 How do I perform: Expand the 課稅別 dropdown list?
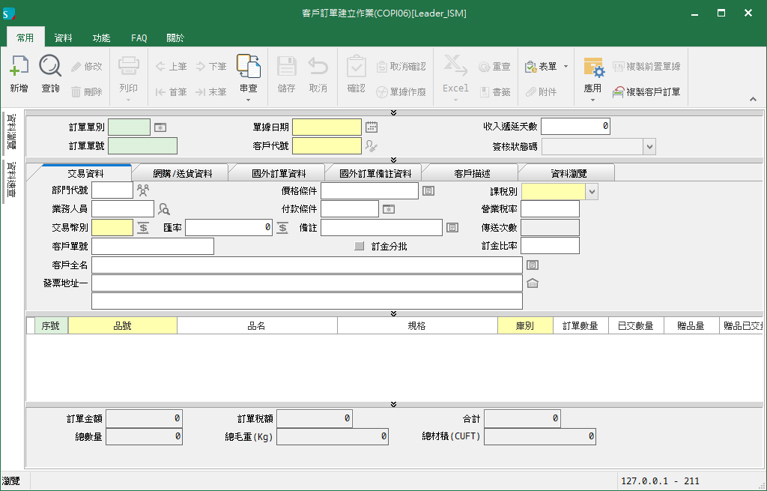pos(592,191)
